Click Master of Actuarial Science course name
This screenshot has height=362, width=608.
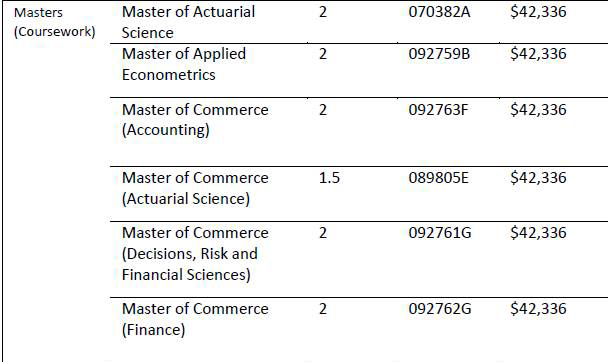(188, 22)
